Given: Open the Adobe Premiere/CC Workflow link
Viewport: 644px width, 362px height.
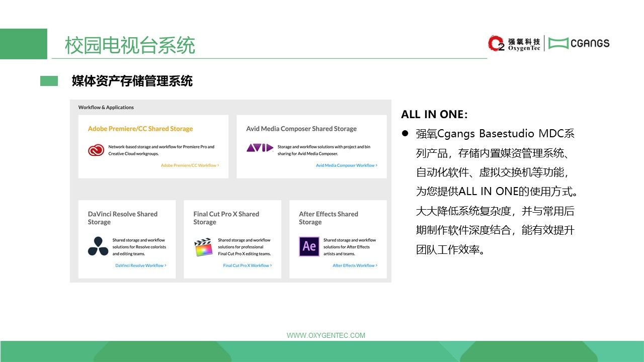Looking at the screenshot, I should 190,165.
